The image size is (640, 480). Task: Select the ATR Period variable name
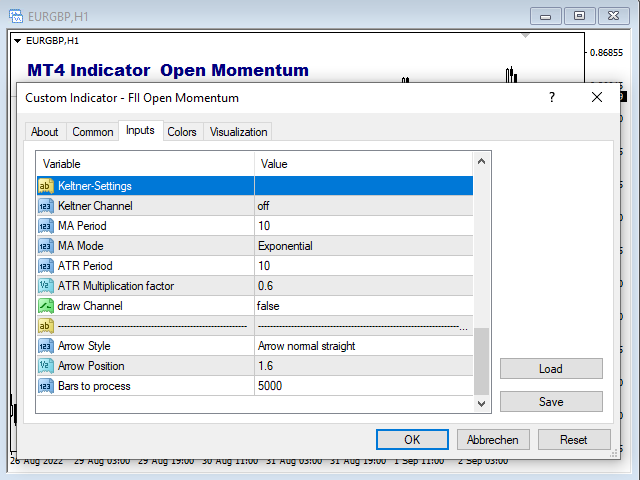tap(85, 266)
